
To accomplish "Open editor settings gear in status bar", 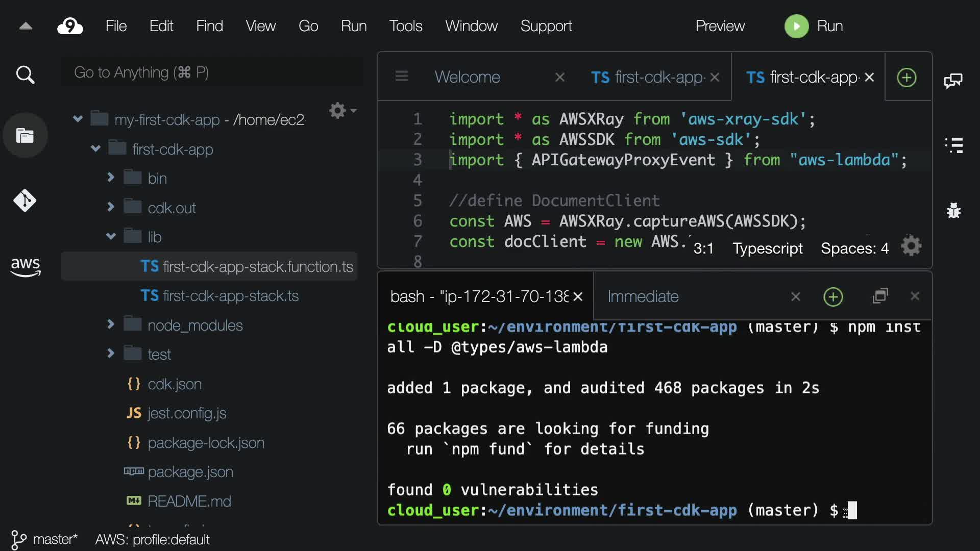I will [x=911, y=247].
